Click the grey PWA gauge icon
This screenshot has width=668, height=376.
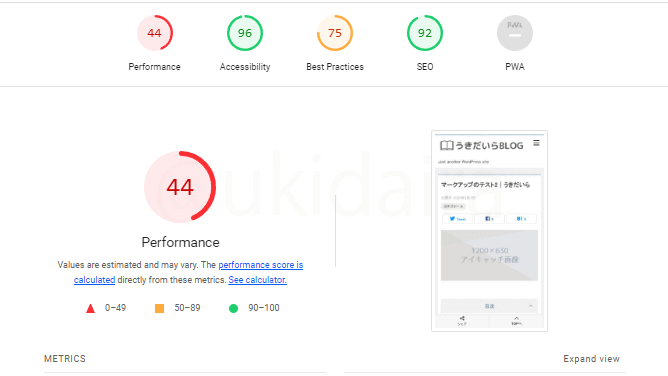point(515,33)
